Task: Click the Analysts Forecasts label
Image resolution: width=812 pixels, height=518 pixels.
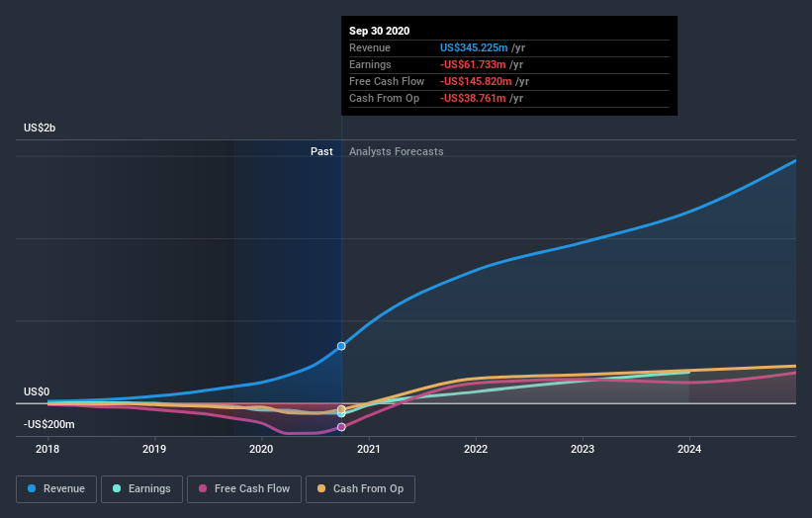Action: [397, 151]
